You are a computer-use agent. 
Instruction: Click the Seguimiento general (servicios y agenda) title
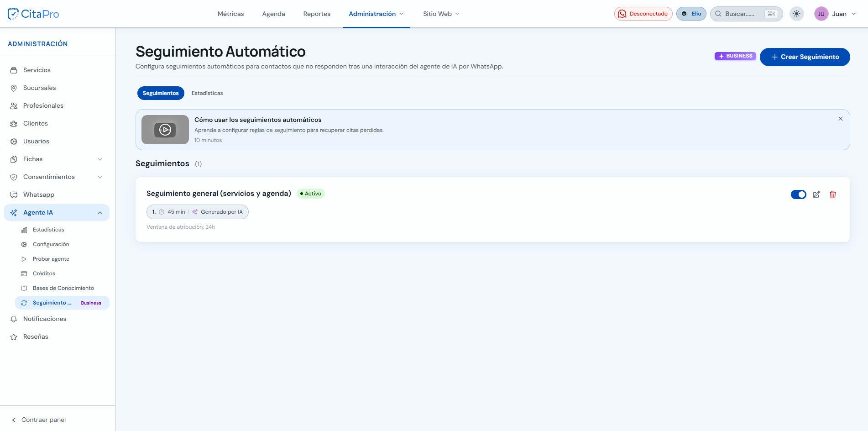(x=219, y=194)
